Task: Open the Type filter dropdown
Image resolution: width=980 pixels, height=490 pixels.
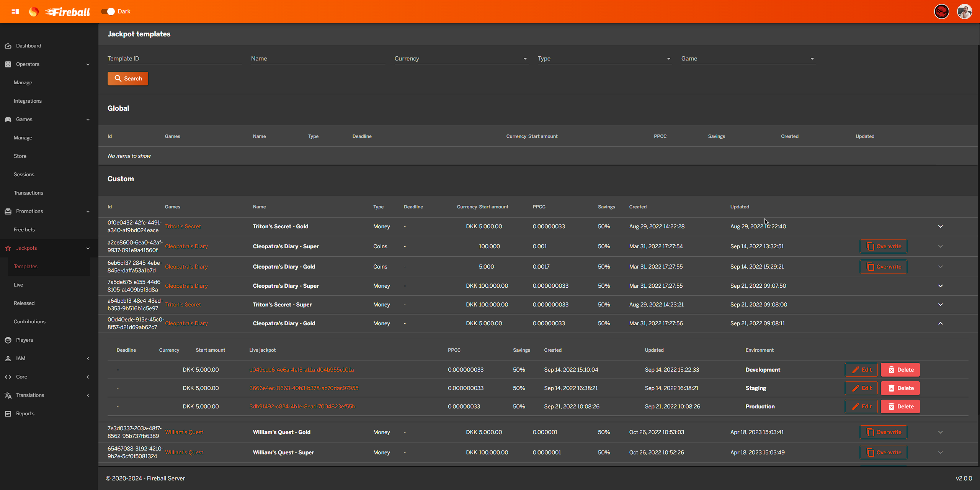Action: tap(604, 59)
